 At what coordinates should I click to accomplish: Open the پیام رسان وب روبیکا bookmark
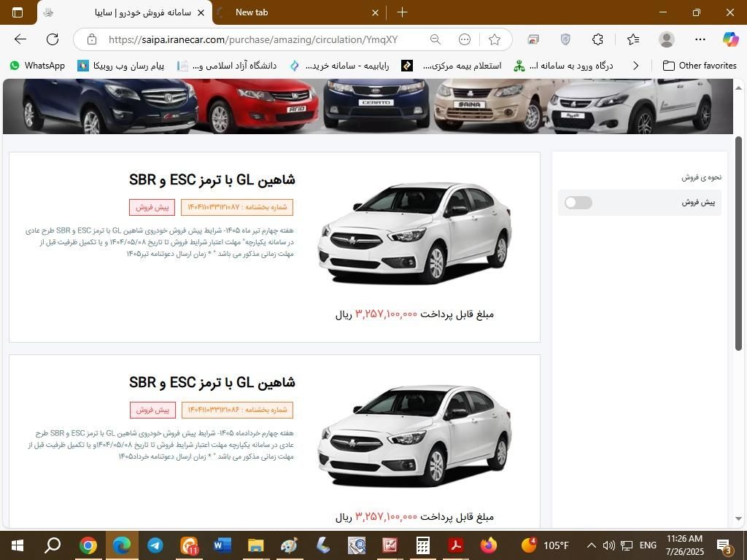click(121, 66)
